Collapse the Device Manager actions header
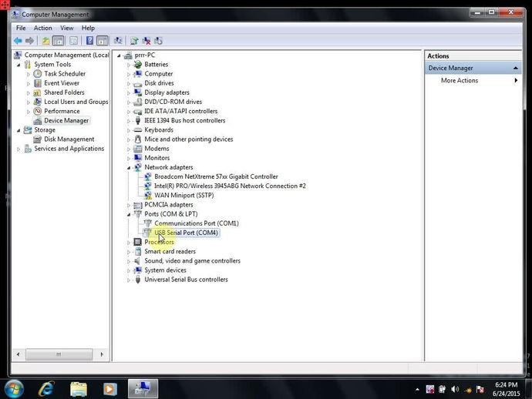Viewport: 532px width, 399px height. pyautogui.click(x=515, y=68)
